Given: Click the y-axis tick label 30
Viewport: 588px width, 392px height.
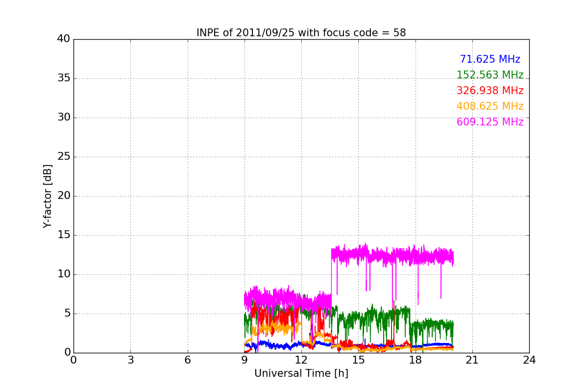Looking at the screenshot, I should pyautogui.click(x=64, y=118).
